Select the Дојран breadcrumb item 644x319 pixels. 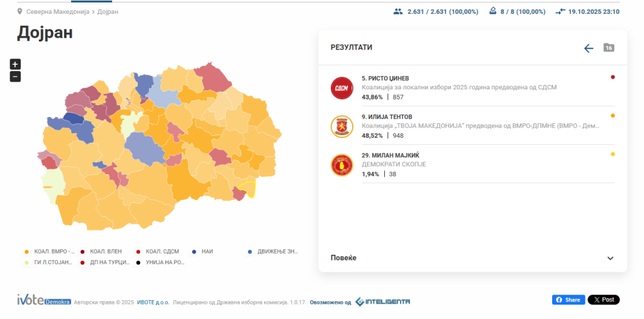pos(108,11)
